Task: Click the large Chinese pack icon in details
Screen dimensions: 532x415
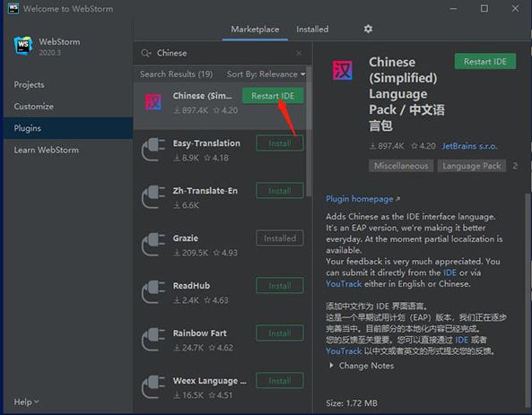Action: pyautogui.click(x=343, y=70)
